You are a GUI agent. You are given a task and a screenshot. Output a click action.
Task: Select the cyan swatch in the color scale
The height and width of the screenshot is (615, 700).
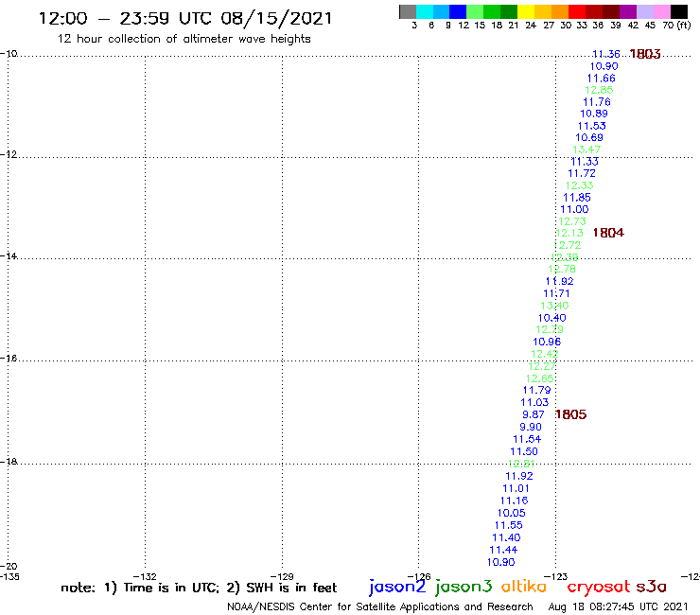[x=425, y=11]
